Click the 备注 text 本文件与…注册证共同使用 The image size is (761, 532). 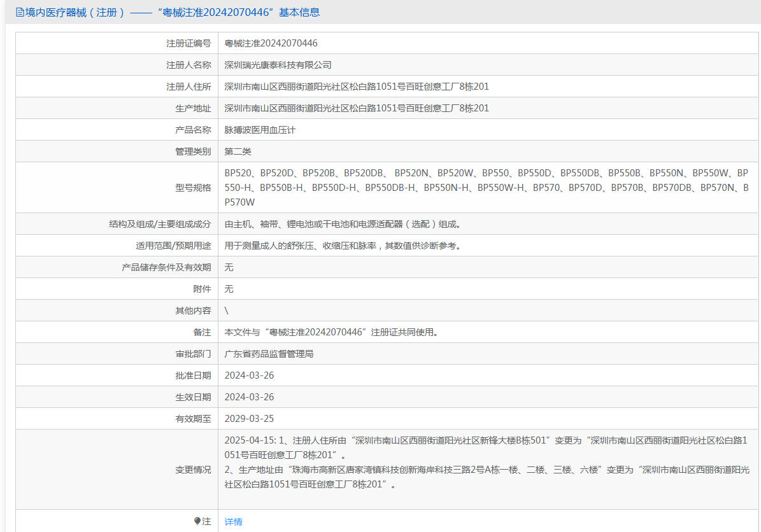[331, 332]
